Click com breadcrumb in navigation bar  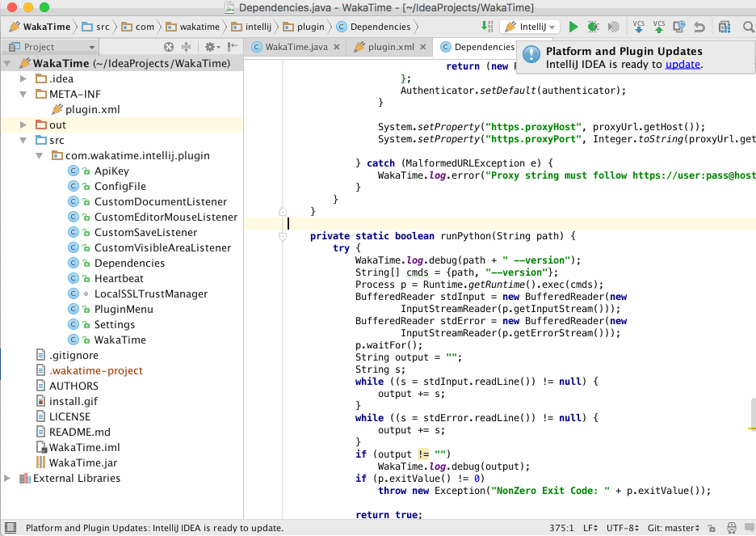tap(138, 27)
